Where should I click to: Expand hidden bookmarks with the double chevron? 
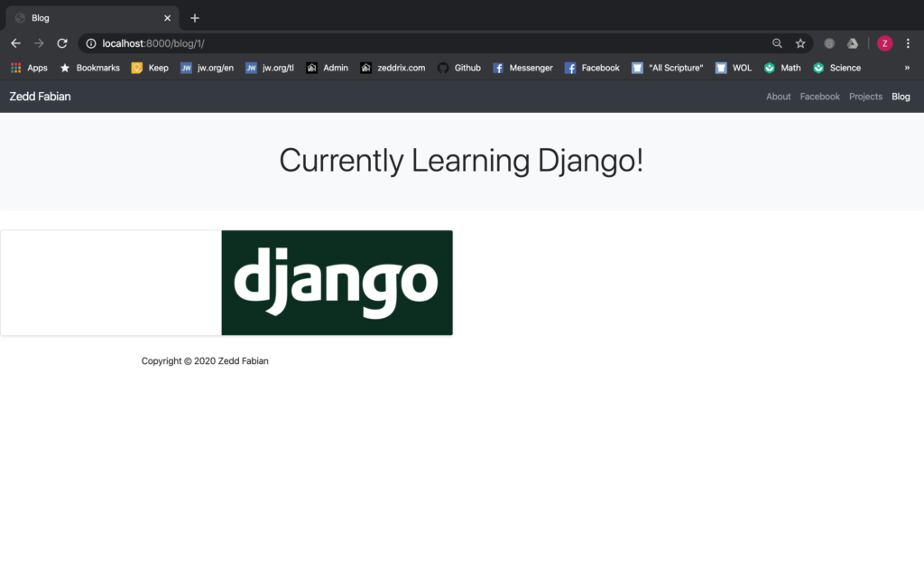click(907, 68)
